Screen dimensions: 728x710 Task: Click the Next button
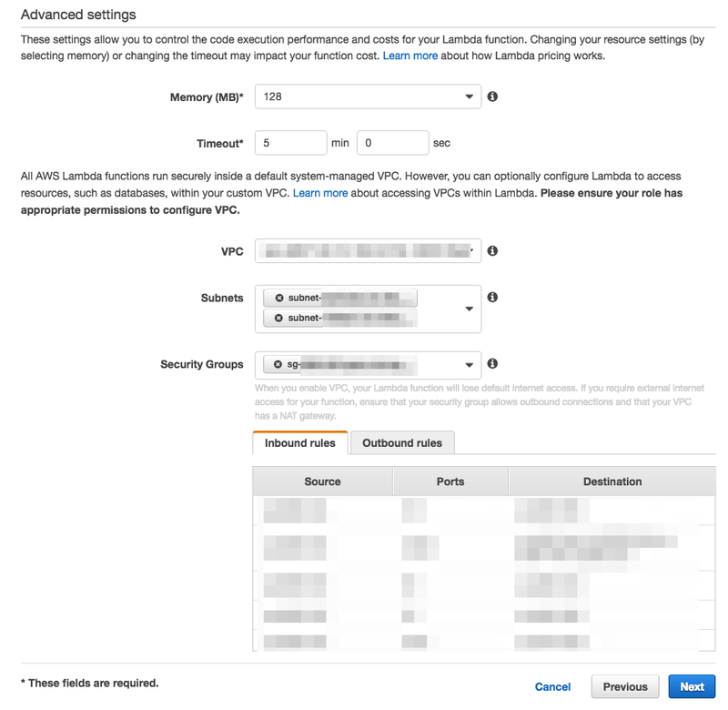click(x=692, y=686)
